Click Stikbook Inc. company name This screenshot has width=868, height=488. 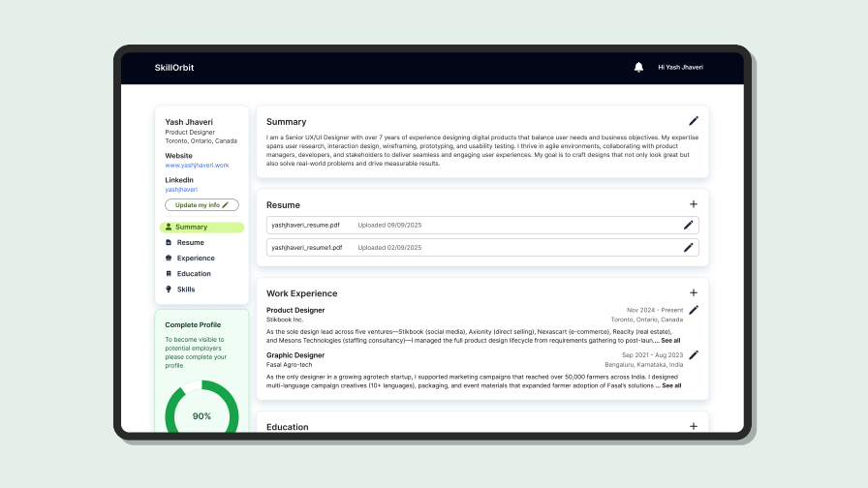[285, 320]
